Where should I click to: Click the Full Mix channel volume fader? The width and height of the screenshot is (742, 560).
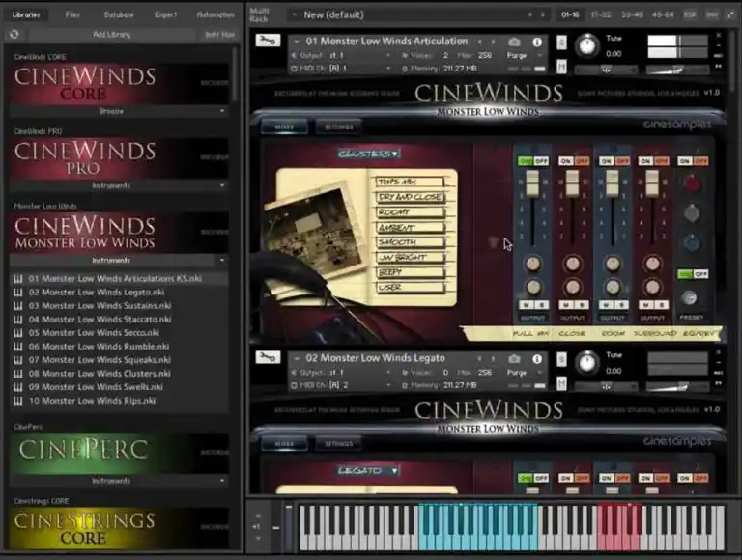532,183
